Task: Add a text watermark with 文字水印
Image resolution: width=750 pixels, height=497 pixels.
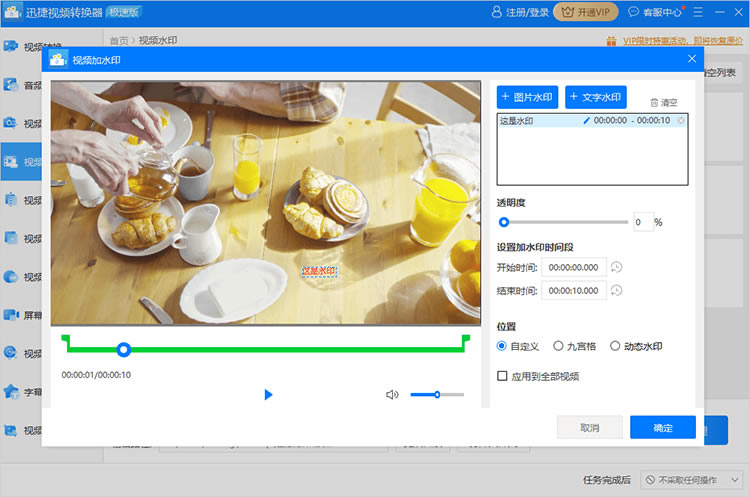Action: (x=596, y=97)
